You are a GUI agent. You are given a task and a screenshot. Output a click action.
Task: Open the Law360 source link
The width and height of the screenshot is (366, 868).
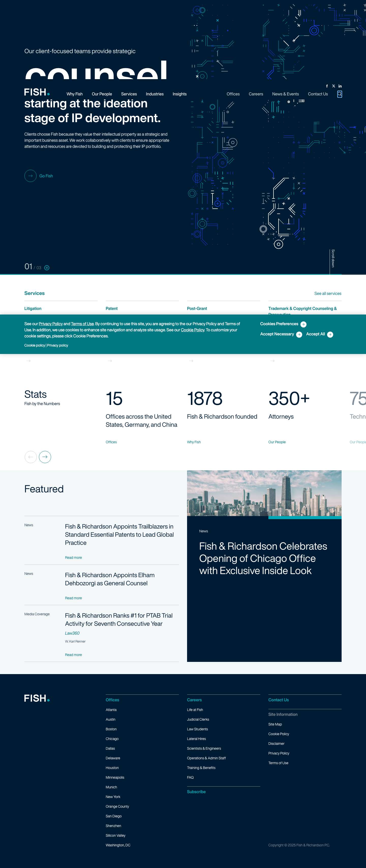72,633
